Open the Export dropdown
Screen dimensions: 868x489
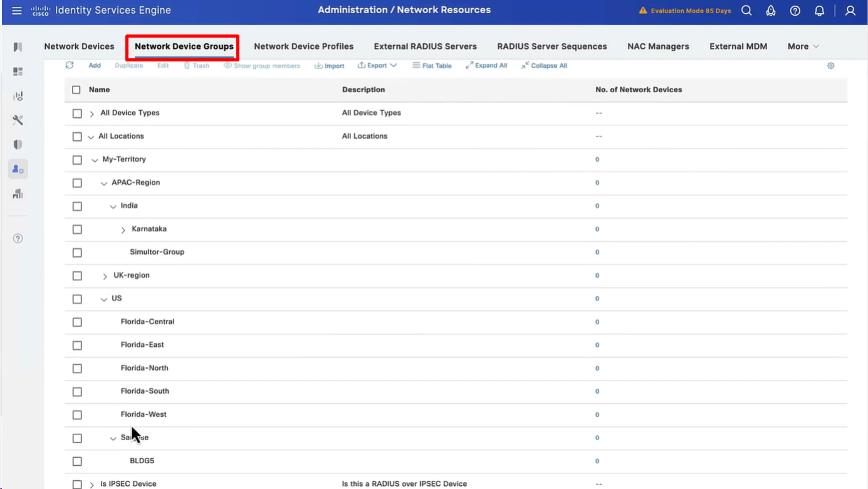(377, 65)
